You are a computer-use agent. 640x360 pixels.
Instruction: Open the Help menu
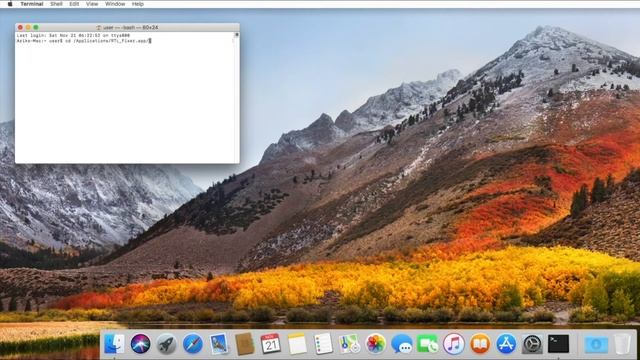(x=138, y=4)
